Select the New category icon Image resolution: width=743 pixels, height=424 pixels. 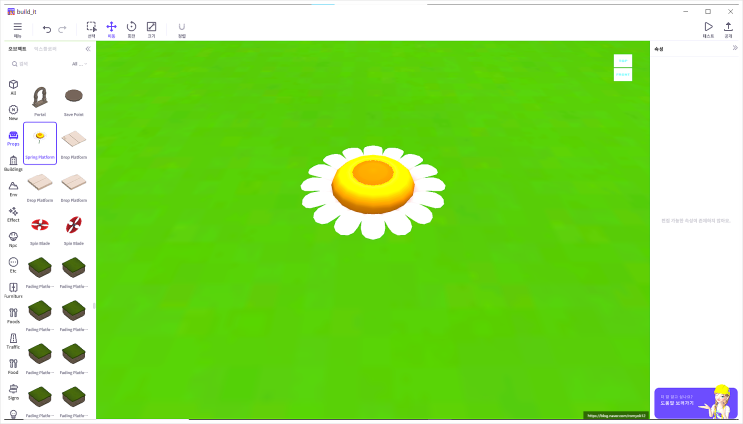pyautogui.click(x=13, y=112)
